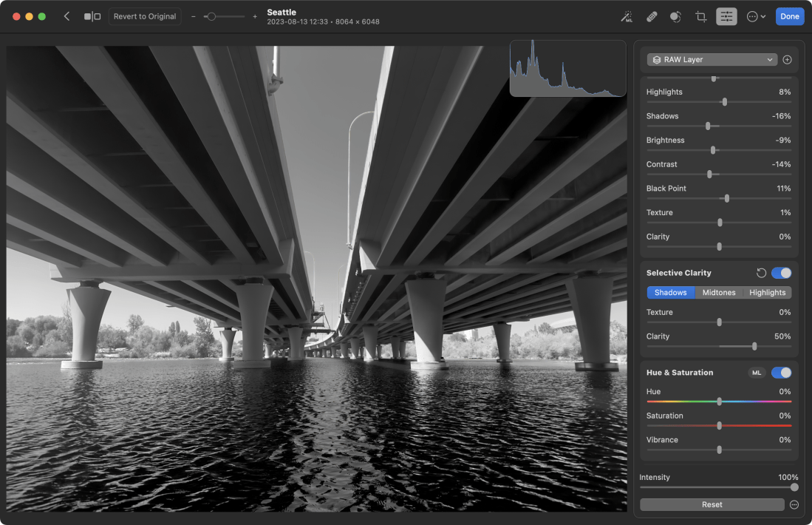Select the Crop tool
Screen dimensions: 812x525
700,16
